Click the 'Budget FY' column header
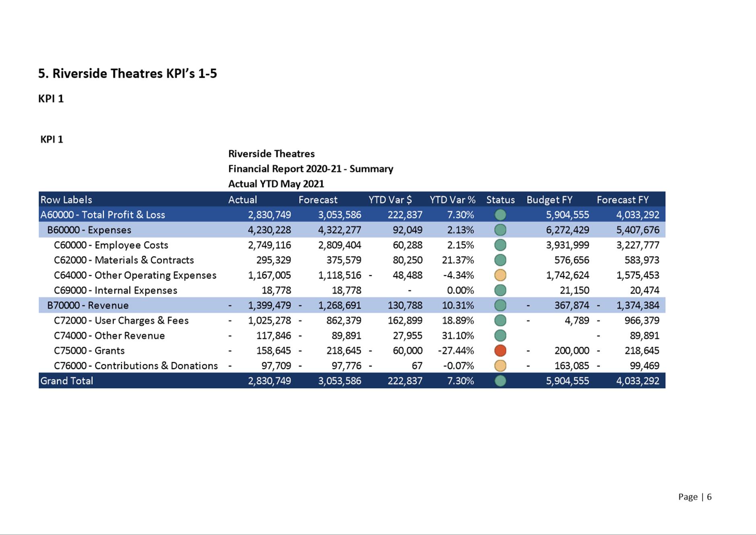756x535 pixels. point(549,200)
